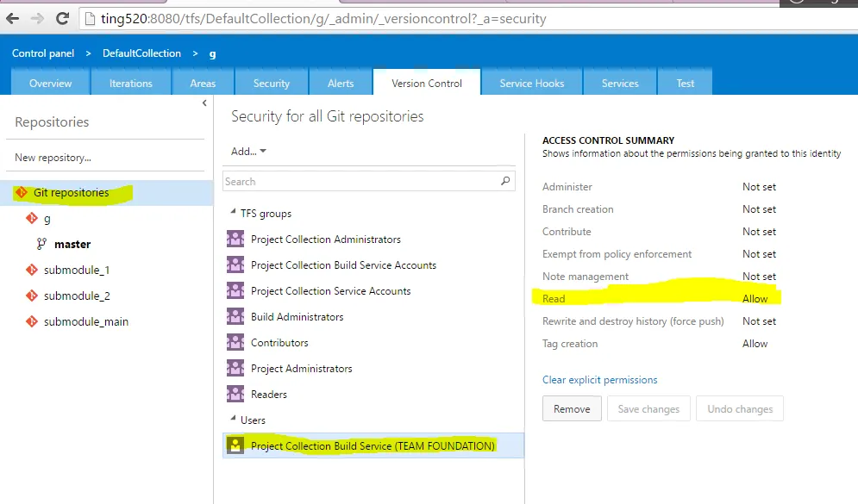Click the master branch icon
This screenshot has width=858, height=504.
tap(41, 245)
